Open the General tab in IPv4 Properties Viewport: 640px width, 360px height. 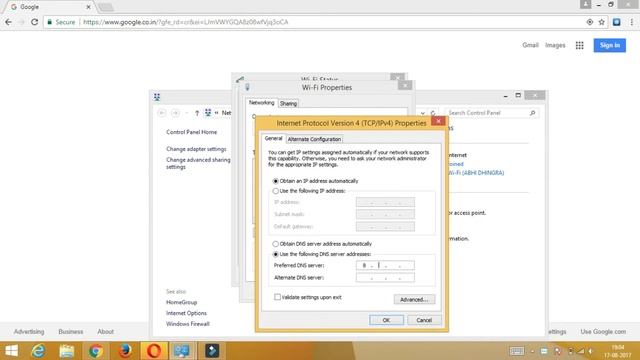point(273,138)
